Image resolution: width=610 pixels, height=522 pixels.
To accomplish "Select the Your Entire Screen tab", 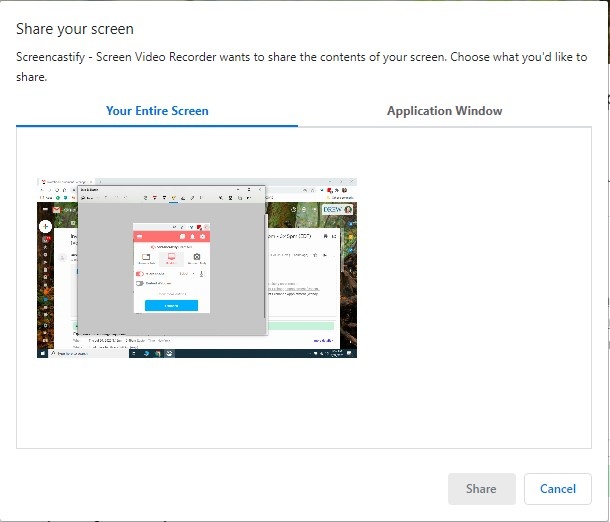I will [x=157, y=111].
